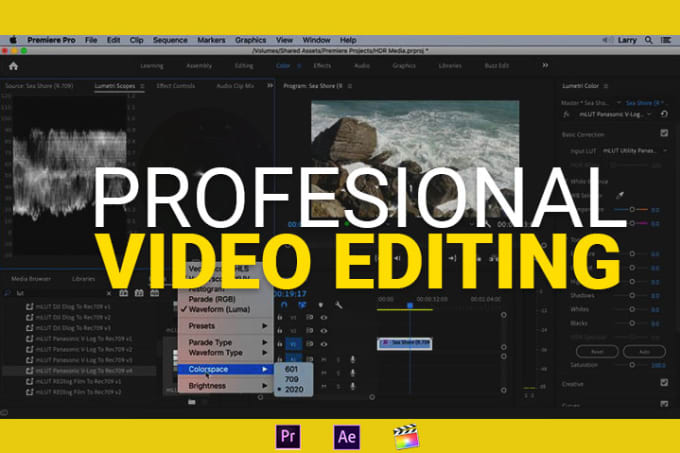Click the Home icon in Premiere Pro
The image size is (680, 453).
tap(13, 66)
